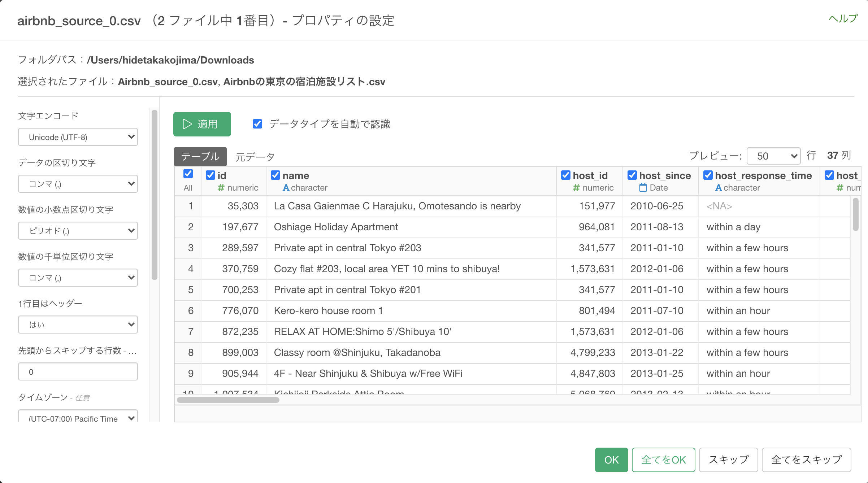This screenshot has width=868, height=483.
Task: Open the ヘルプ link
Action: (x=843, y=18)
